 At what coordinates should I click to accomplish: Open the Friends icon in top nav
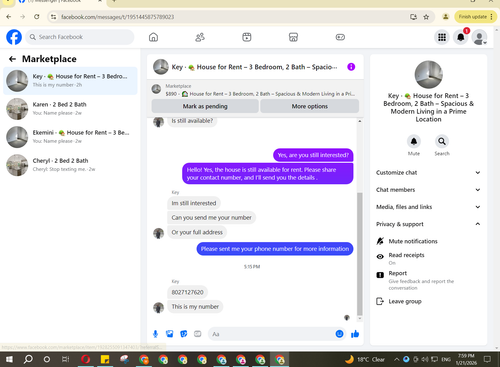click(x=200, y=37)
